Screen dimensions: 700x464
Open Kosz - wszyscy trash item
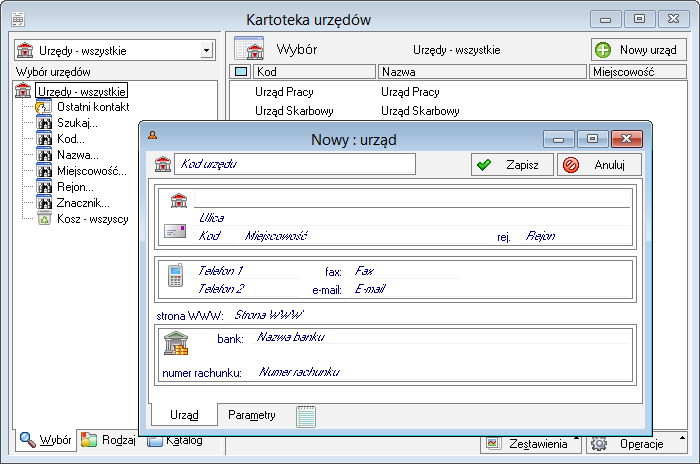[x=92, y=219]
